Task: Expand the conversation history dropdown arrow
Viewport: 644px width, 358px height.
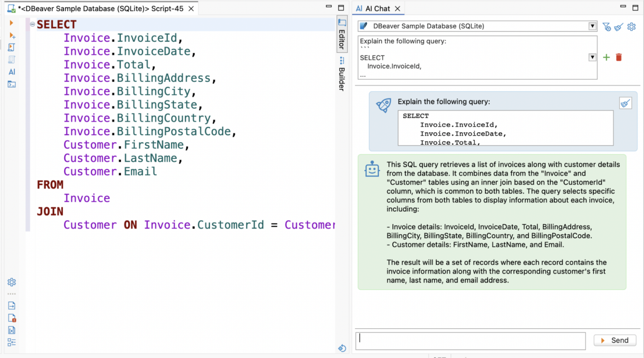Action: pyautogui.click(x=592, y=57)
